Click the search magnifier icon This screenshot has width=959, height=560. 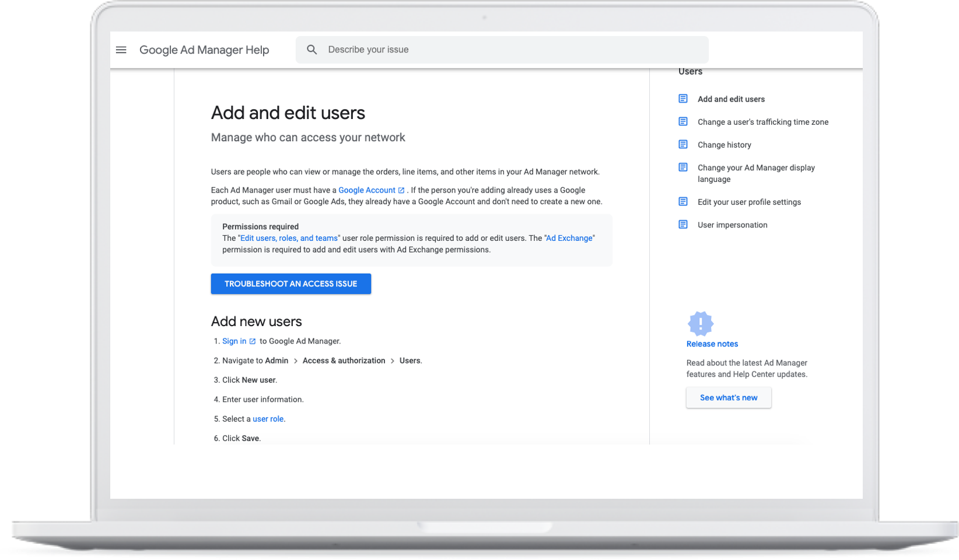(312, 50)
